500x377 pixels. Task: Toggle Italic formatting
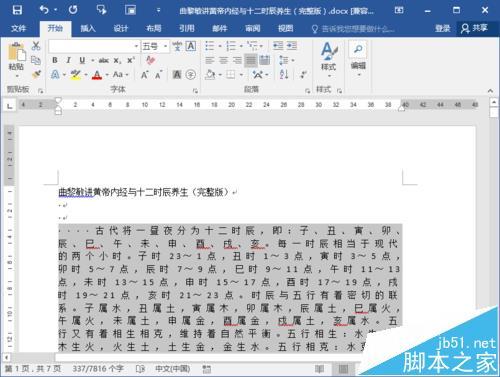tap(68, 60)
